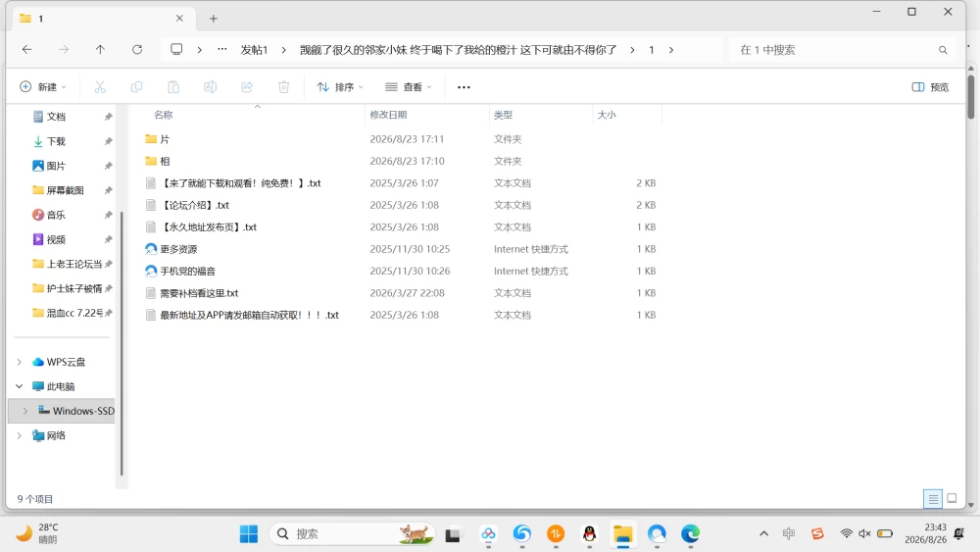Switch to large icons view in status bar
This screenshot has width=980, height=552.
(x=952, y=499)
